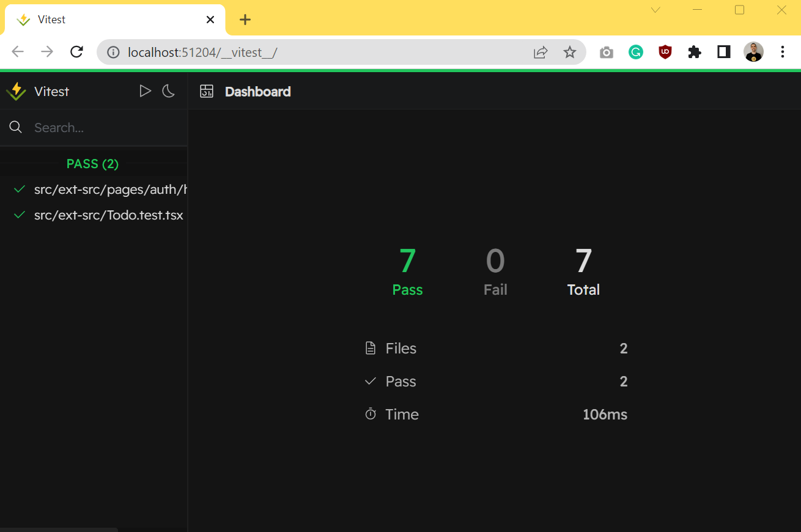
Task: Collapse the PASS (2) section
Action: (92, 163)
